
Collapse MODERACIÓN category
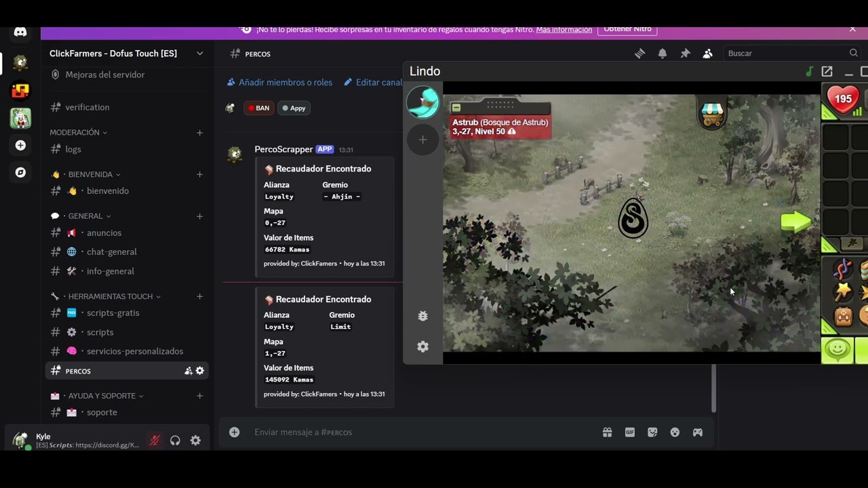point(78,132)
